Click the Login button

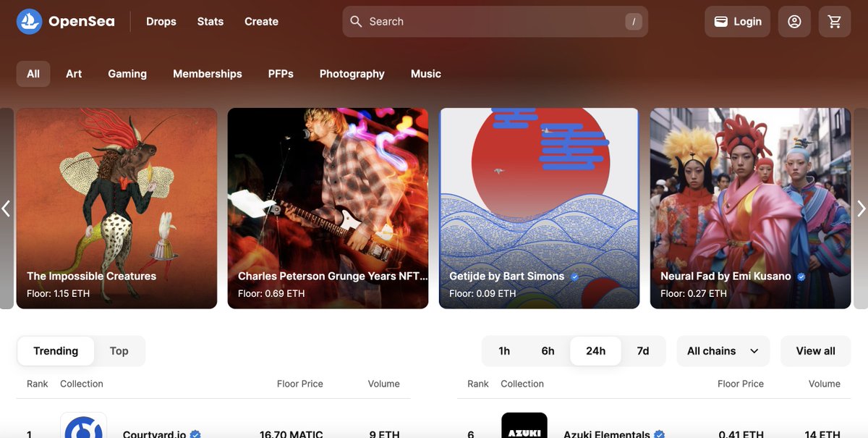(737, 22)
